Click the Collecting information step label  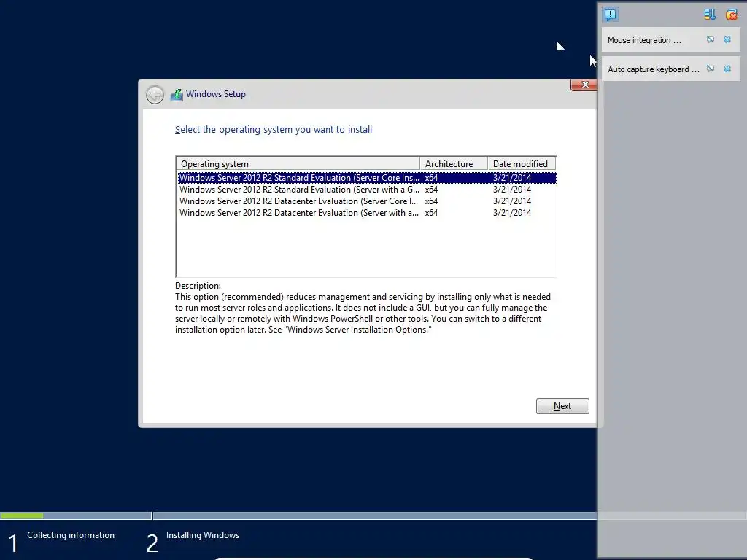(71, 535)
